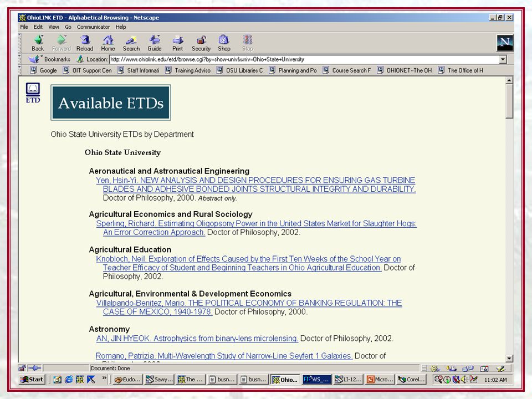Switch to Micro... taskbar button
Image resolution: width=532 pixels, height=399 pixels.
click(x=380, y=379)
